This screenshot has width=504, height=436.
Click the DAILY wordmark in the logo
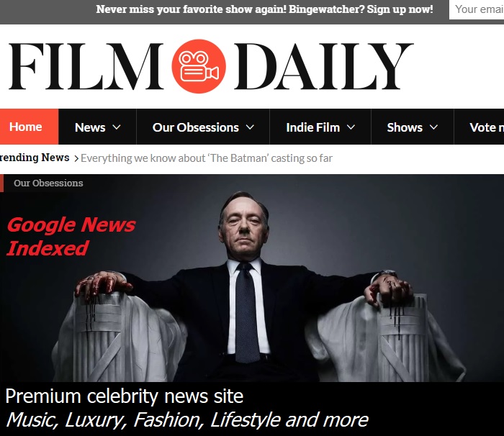(x=324, y=66)
